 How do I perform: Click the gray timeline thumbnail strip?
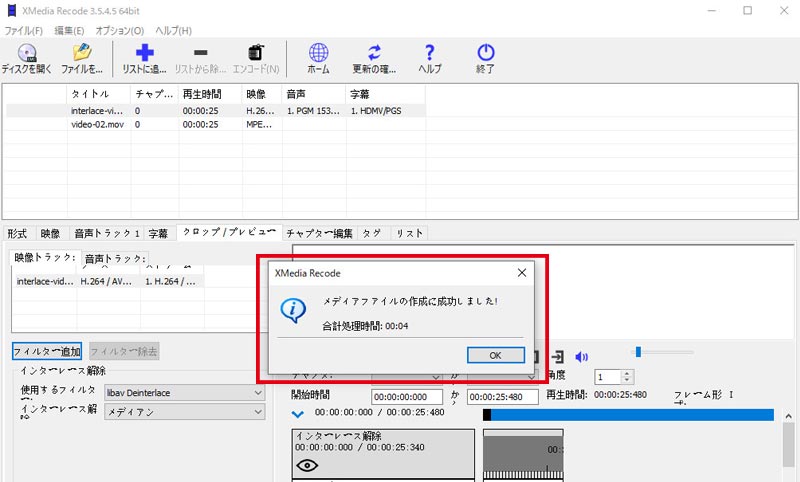(523, 455)
